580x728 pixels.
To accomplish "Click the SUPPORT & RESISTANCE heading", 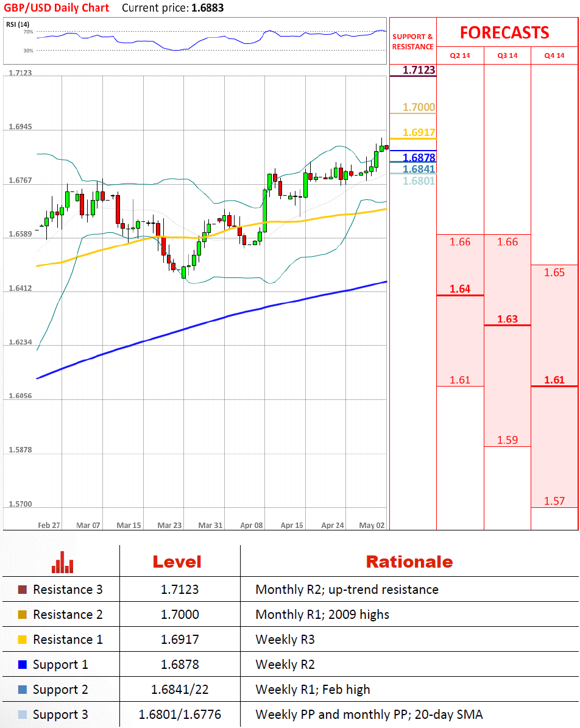I will [x=412, y=42].
